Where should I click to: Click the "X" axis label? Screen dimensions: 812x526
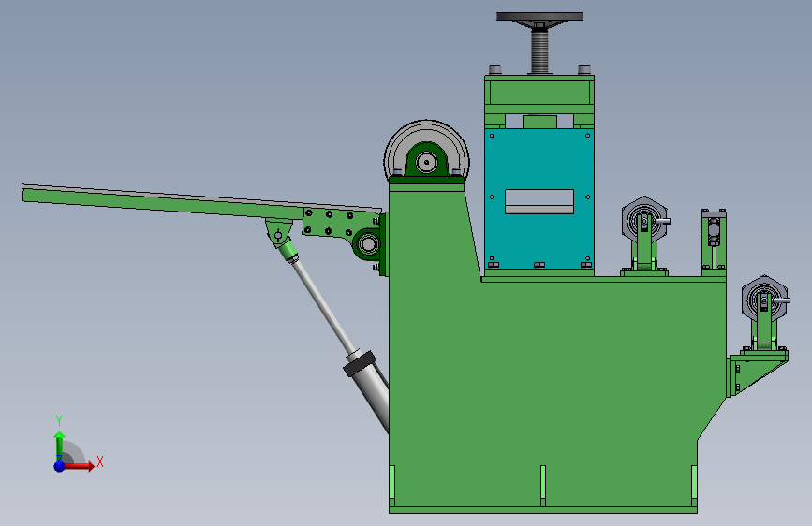pyautogui.click(x=100, y=461)
